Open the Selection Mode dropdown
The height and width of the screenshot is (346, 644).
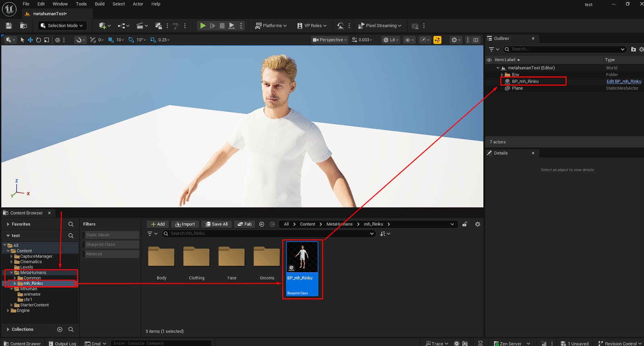pyautogui.click(x=62, y=26)
